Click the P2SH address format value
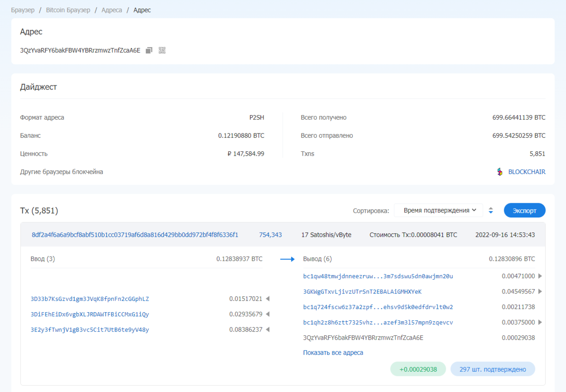 pyautogui.click(x=257, y=117)
